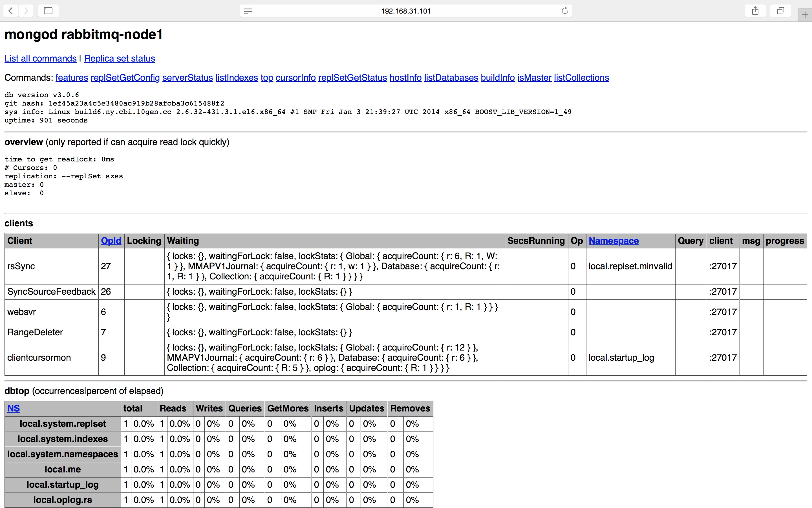Open the replSetGetStatus command link
This screenshot has width=812, height=508.
pyautogui.click(x=353, y=78)
